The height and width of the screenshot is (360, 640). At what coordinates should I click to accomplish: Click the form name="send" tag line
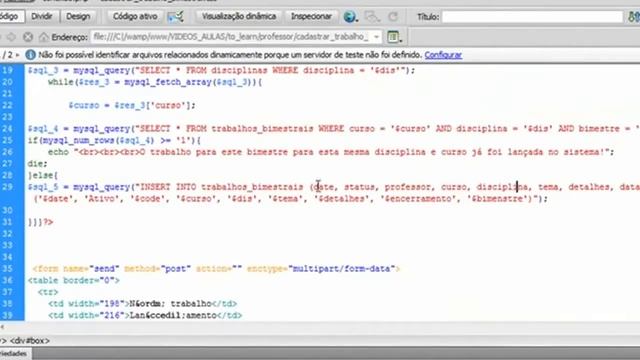coord(216,269)
